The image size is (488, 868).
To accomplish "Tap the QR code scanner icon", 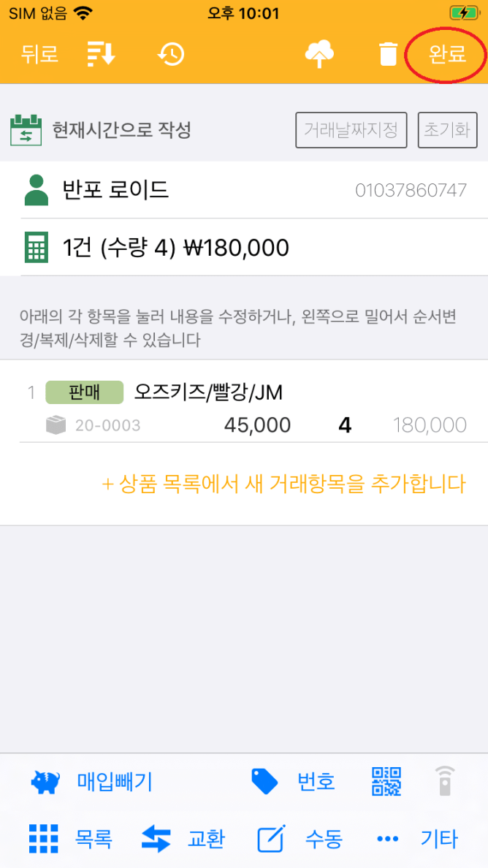I will tap(386, 781).
